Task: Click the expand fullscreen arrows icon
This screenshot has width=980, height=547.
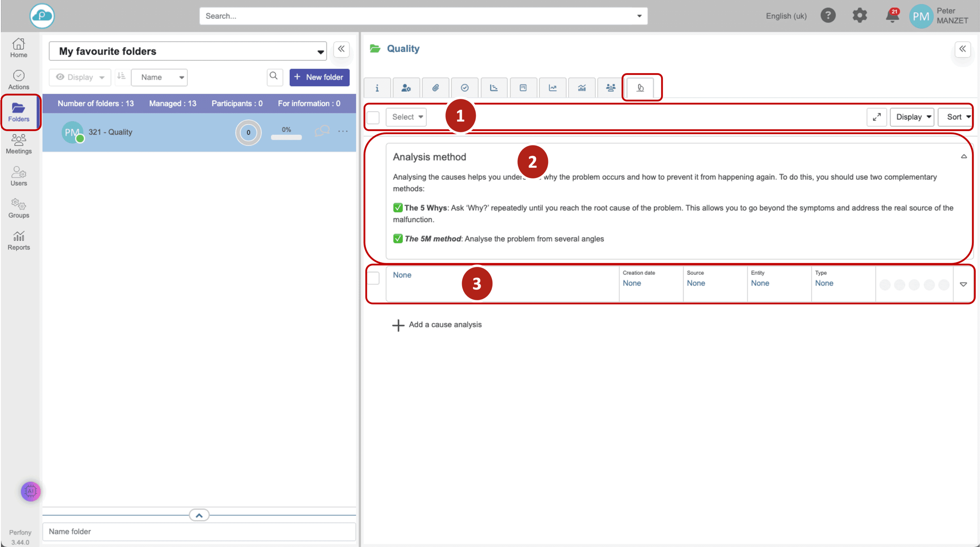Action: (877, 117)
